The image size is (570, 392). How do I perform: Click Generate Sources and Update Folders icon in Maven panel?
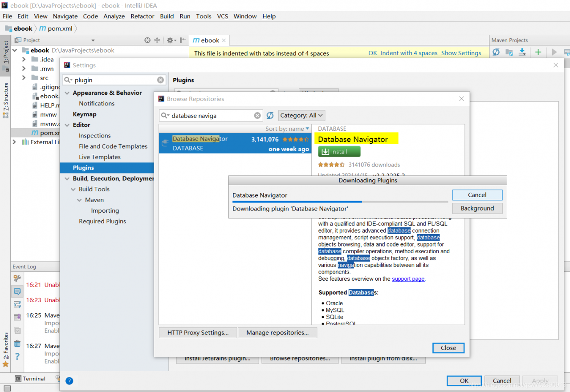click(x=509, y=52)
